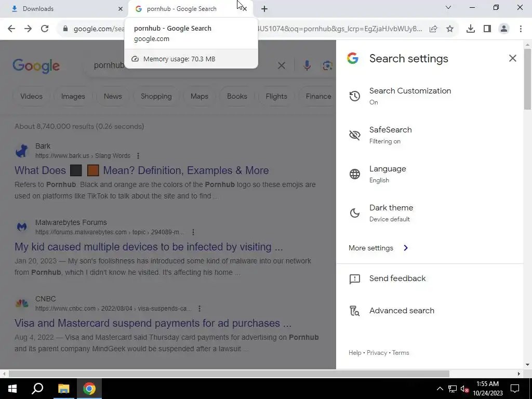This screenshot has height=399, width=532.
Task: Clear the search box text
Action: click(281, 65)
